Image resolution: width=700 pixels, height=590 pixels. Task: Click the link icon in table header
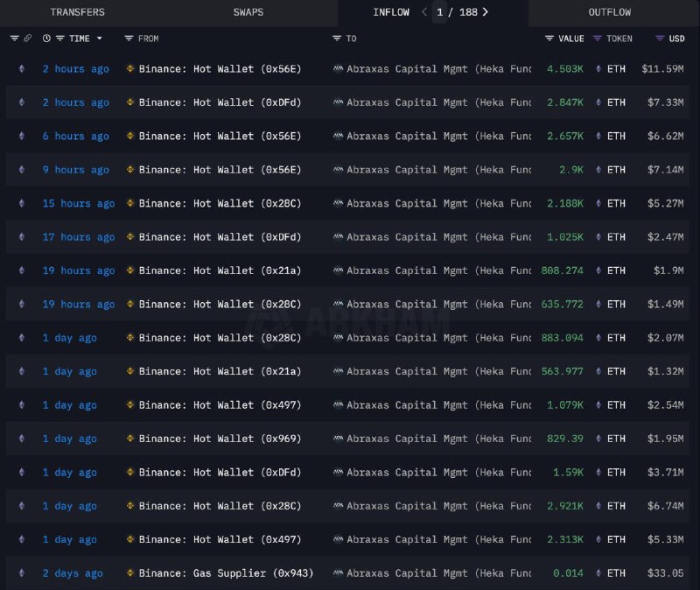tap(28, 39)
